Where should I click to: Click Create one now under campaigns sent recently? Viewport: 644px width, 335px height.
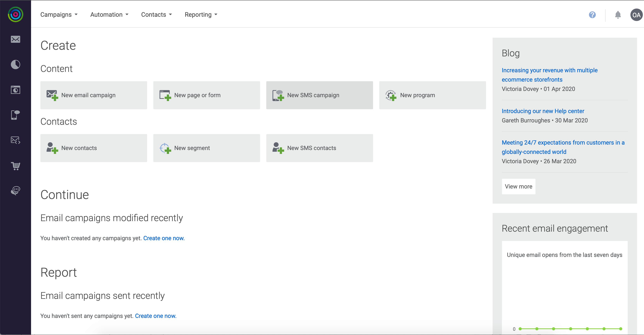click(155, 316)
